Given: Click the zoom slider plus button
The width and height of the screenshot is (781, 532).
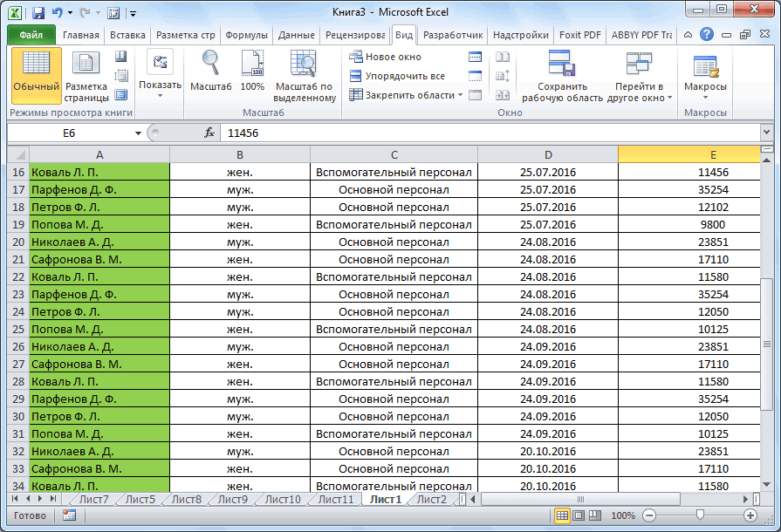Looking at the screenshot, I should click(750, 515).
